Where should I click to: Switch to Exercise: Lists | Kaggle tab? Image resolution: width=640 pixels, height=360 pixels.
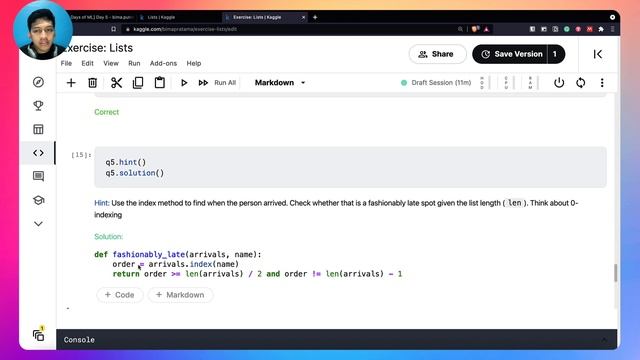[x=263, y=17]
